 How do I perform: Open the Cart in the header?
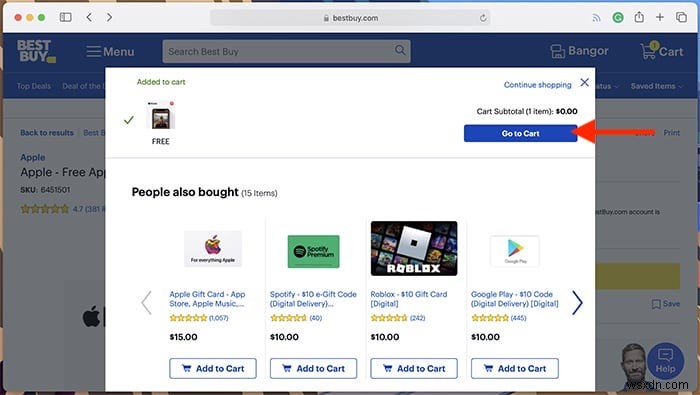662,51
